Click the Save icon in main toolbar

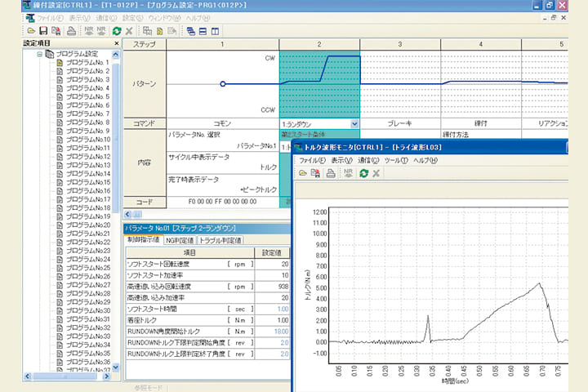[x=42, y=31]
